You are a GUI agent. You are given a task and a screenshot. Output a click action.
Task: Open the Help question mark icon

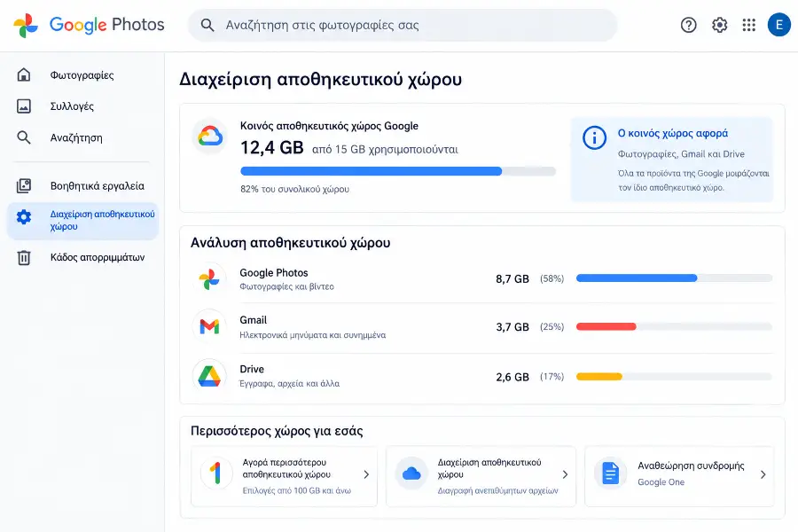689,25
